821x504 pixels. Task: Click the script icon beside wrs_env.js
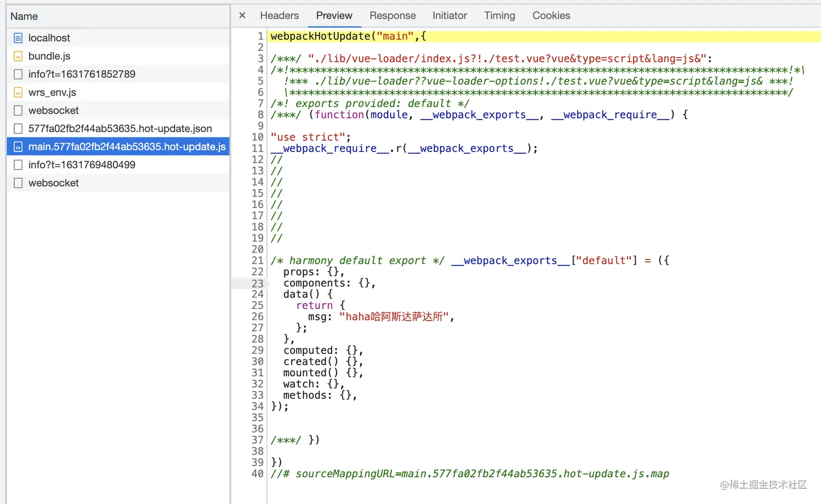[x=18, y=92]
